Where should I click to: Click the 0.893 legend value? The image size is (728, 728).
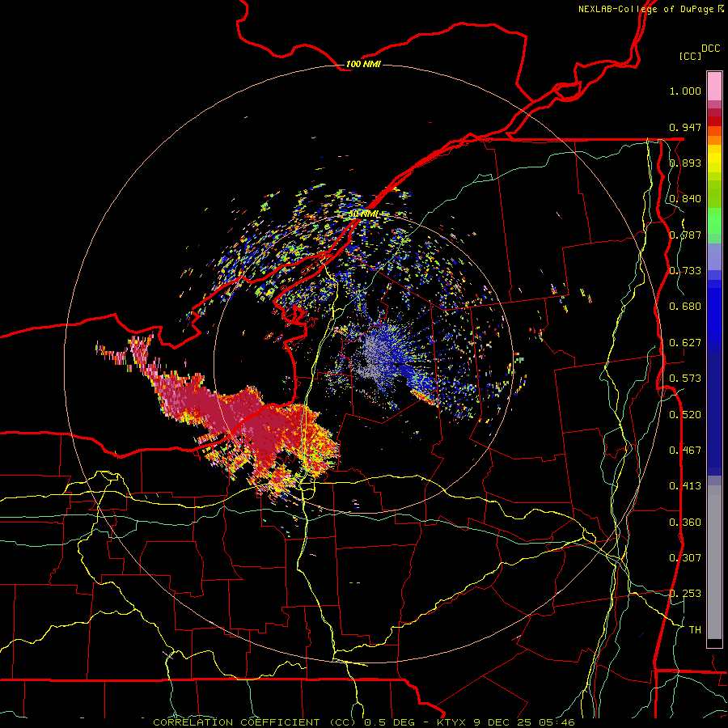[685, 163]
